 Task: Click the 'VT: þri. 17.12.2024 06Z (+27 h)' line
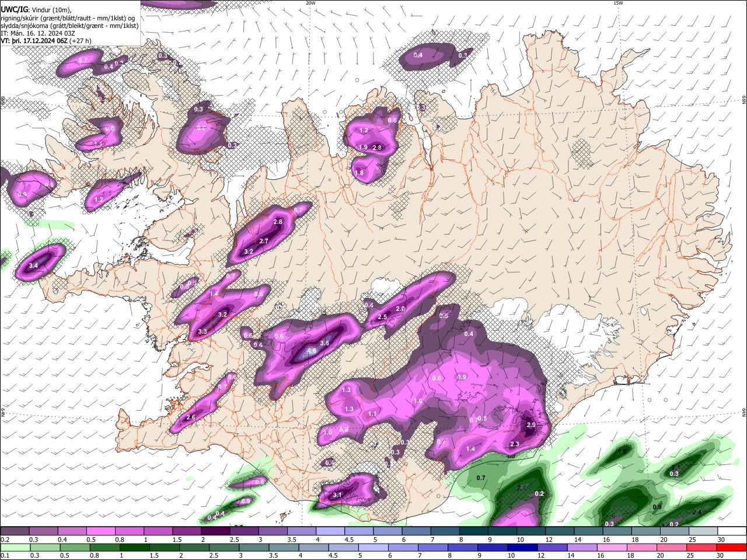point(46,41)
